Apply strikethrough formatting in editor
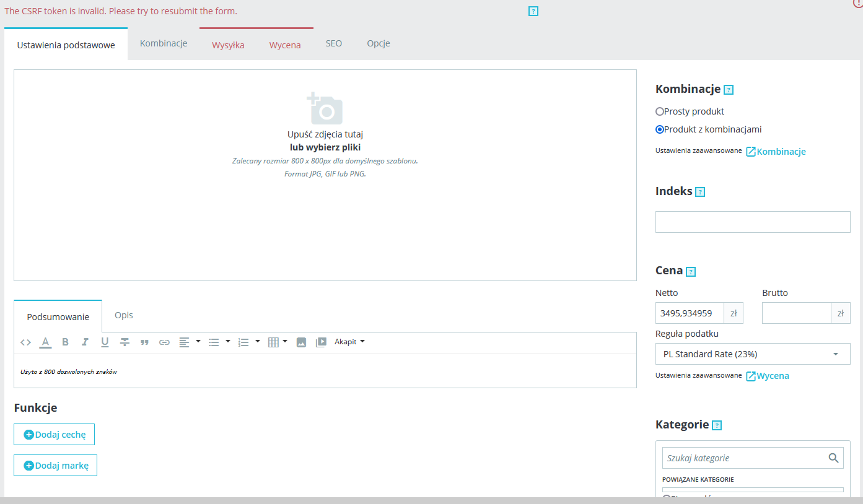Screen dimensions: 863x504 (x=125, y=342)
